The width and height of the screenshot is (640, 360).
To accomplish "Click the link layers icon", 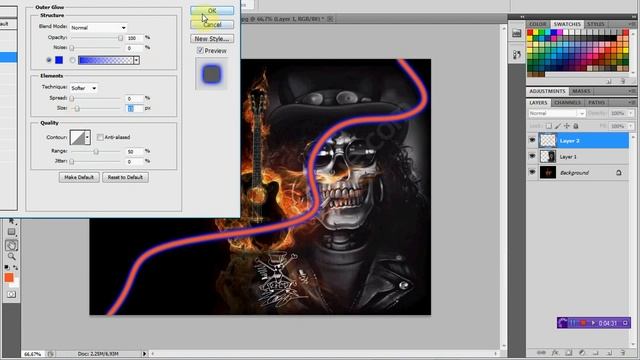I will [x=541, y=352].
